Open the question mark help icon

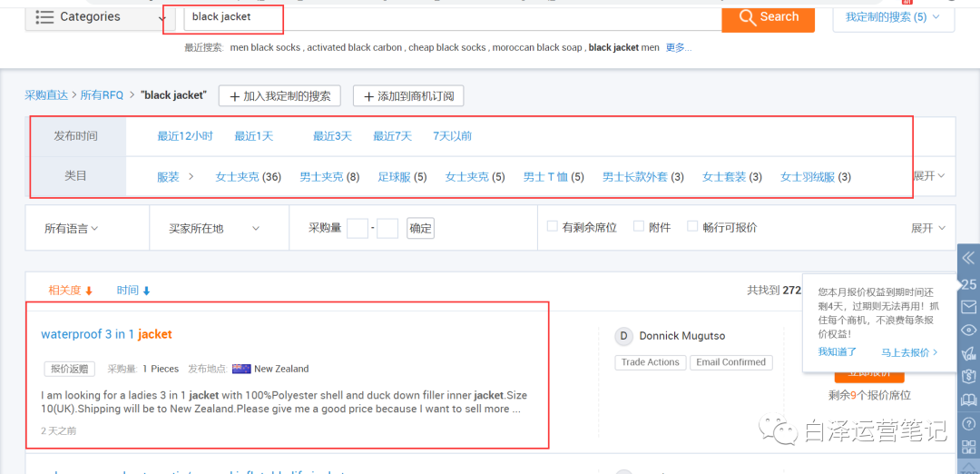969,423
